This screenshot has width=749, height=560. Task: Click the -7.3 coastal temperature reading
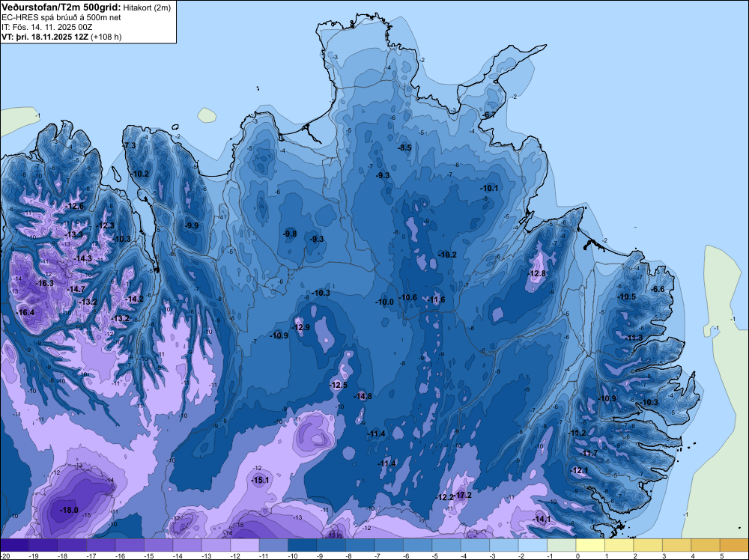130,145
